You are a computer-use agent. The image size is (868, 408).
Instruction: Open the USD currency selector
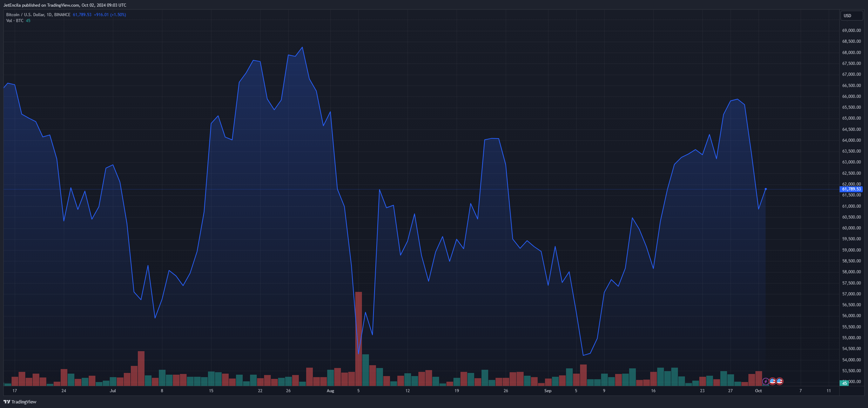tap(852, 16)
